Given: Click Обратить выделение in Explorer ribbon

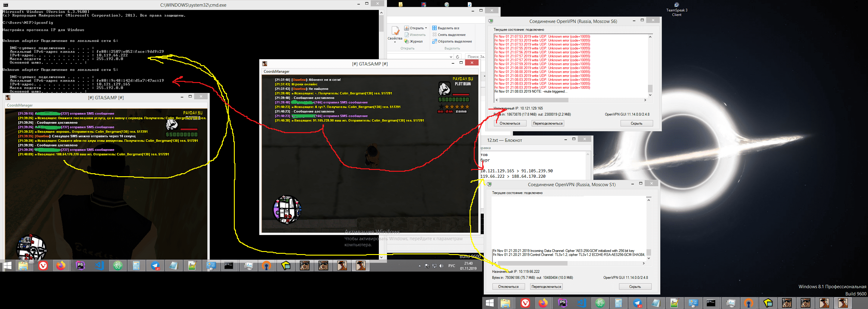Looking at the screenshot, I should (452, 42).
